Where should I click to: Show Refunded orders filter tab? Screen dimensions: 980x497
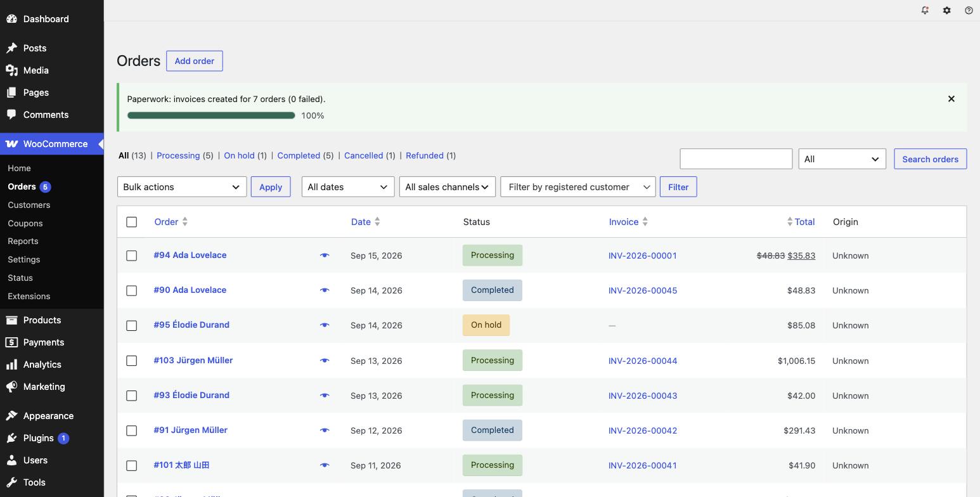tap(425, 155)
